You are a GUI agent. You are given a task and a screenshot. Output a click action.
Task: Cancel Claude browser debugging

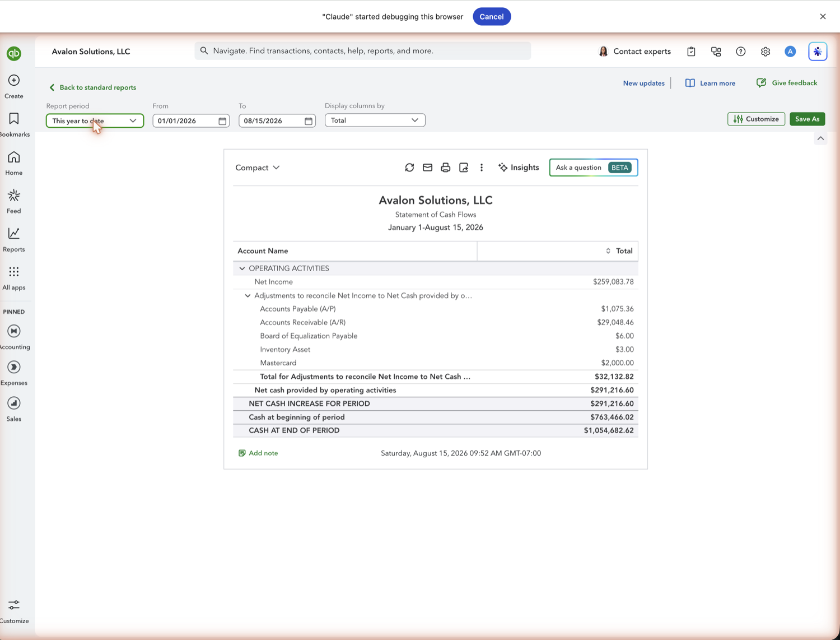point(492,16)
